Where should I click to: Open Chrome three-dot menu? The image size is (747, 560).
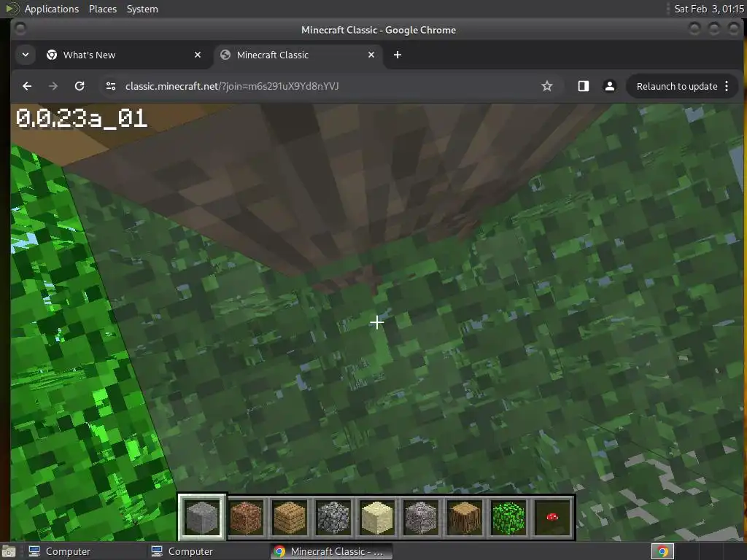(727, 86)
